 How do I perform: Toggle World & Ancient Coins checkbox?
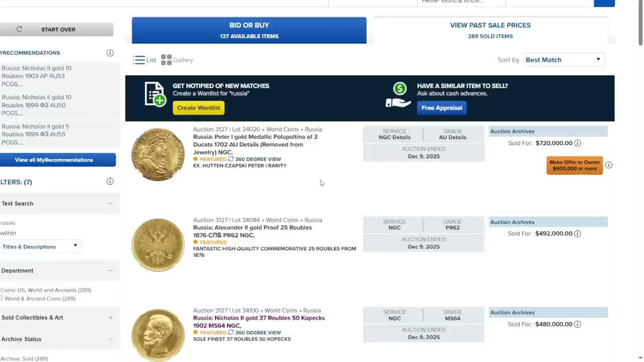pos(2,298)
